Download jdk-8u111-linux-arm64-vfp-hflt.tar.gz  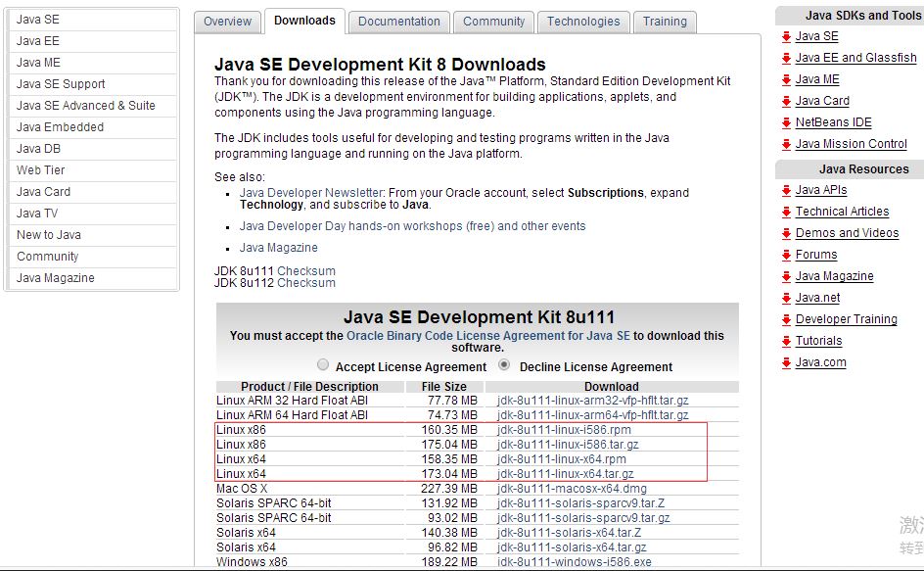coord(592,415)
